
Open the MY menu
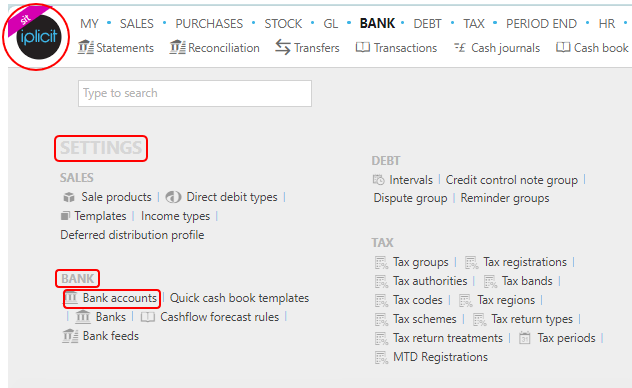tap(89, 24)
